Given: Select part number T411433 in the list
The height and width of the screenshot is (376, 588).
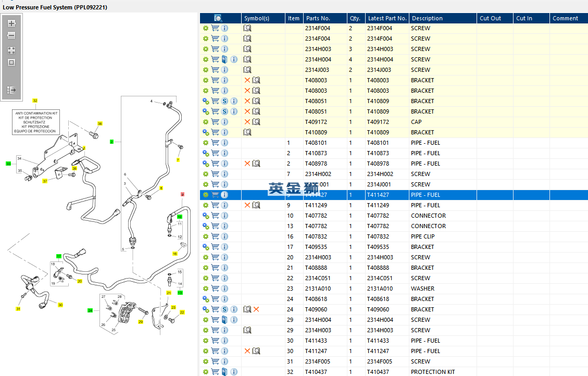Looking at the screenshot, I should point(316,341).
